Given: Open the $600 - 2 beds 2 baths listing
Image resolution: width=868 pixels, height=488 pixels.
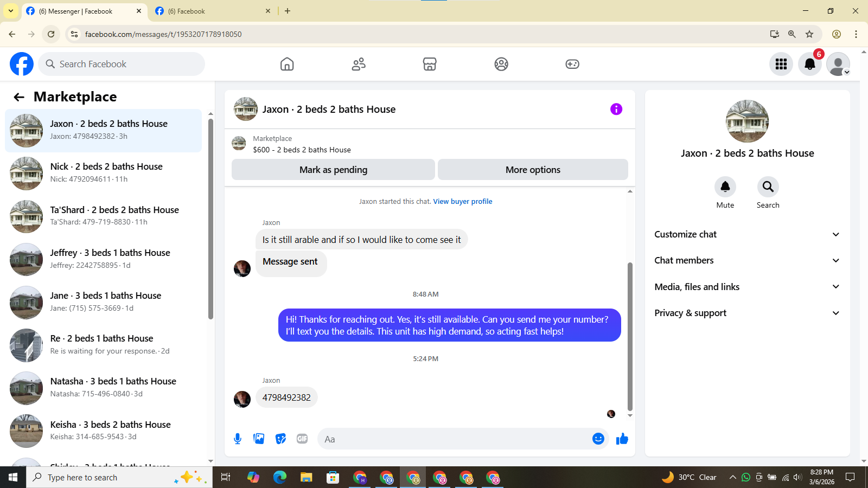Looking at the screenshot, I should point(302,150).
